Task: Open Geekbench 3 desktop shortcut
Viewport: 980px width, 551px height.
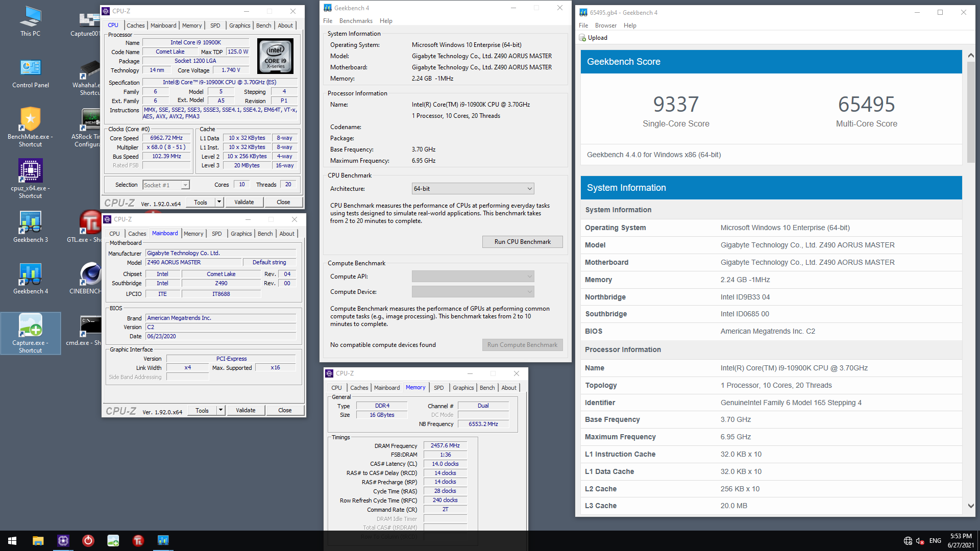Action: point(30,228)
